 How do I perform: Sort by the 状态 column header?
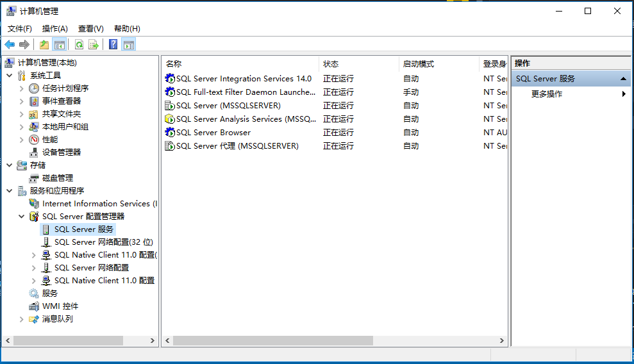point(358,64)
